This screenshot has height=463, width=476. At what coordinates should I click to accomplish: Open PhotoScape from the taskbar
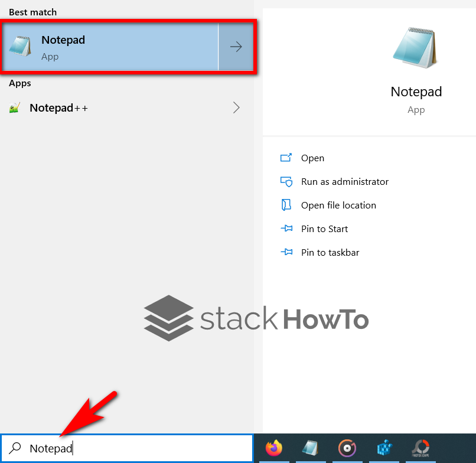(420, 448)
